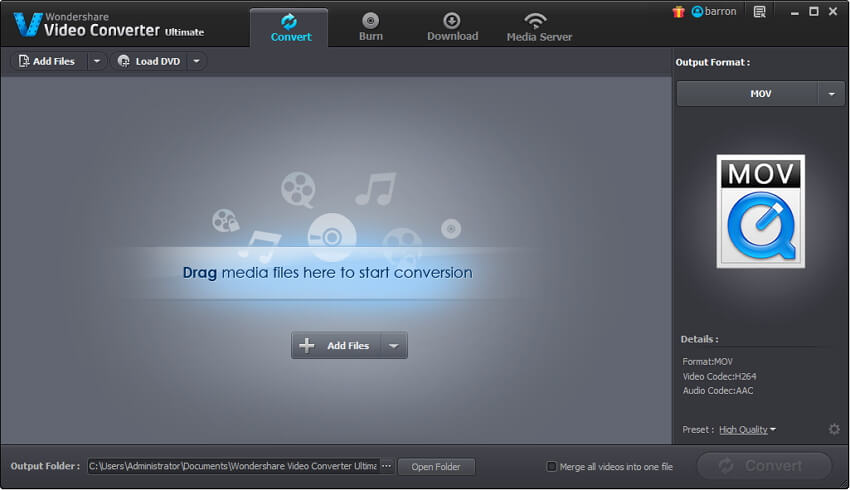Enable Merge all videos into one file

pos(551,466)
